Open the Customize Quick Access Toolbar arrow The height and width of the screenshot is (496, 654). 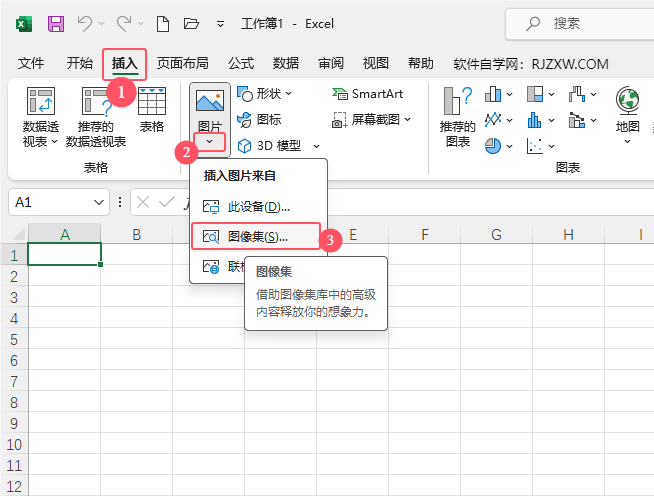click(x=220, y=24)
